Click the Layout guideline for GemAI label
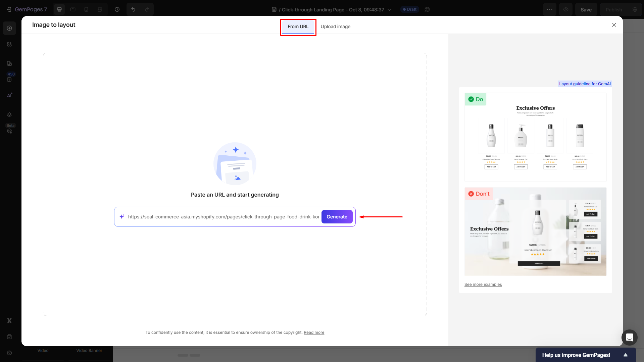 click(585, 84)
